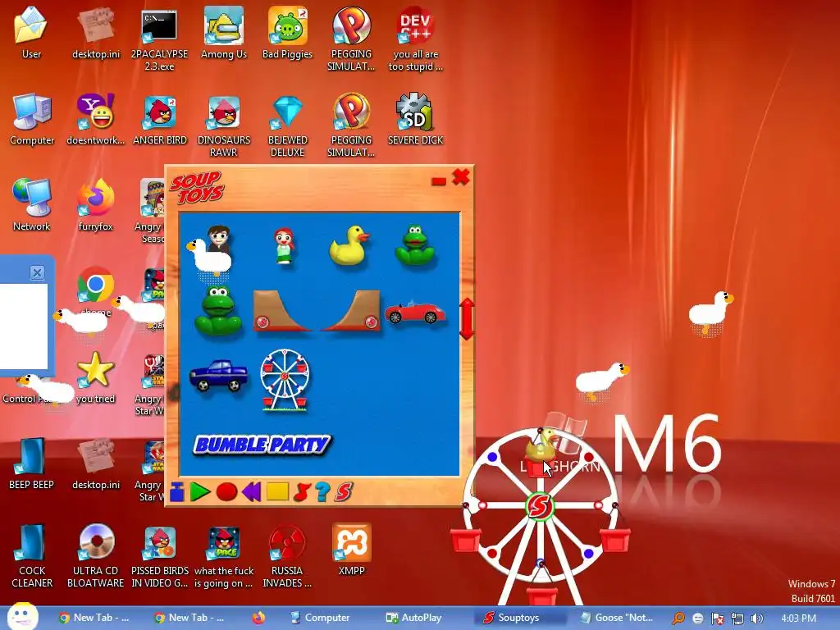Click the blue weight icon in Soup Toys toolbar

tap(177, 492)
